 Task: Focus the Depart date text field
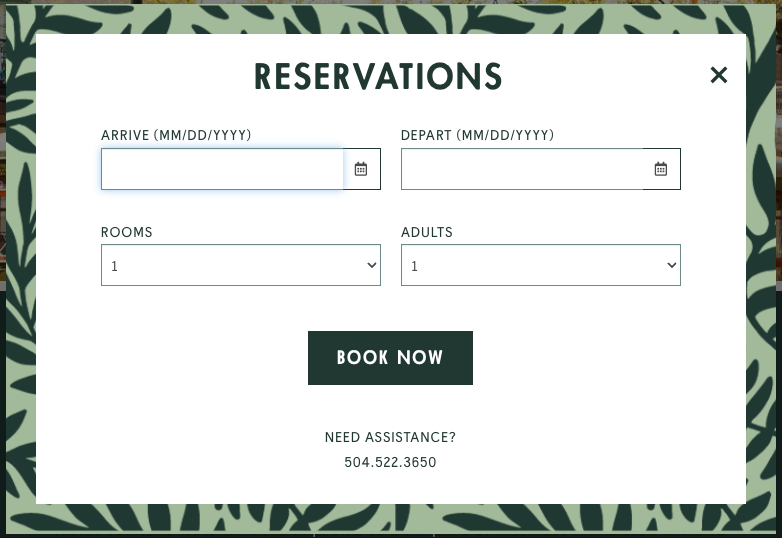[x=522, y=169]
